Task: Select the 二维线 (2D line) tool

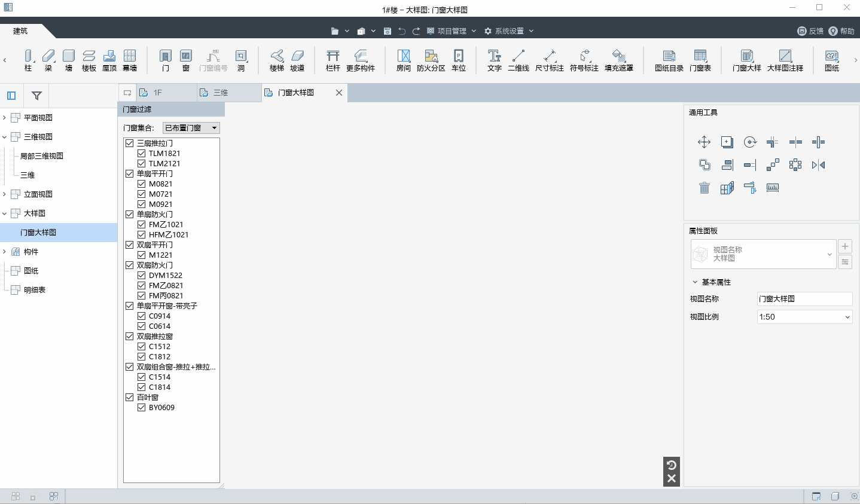Action: point(519,60)
